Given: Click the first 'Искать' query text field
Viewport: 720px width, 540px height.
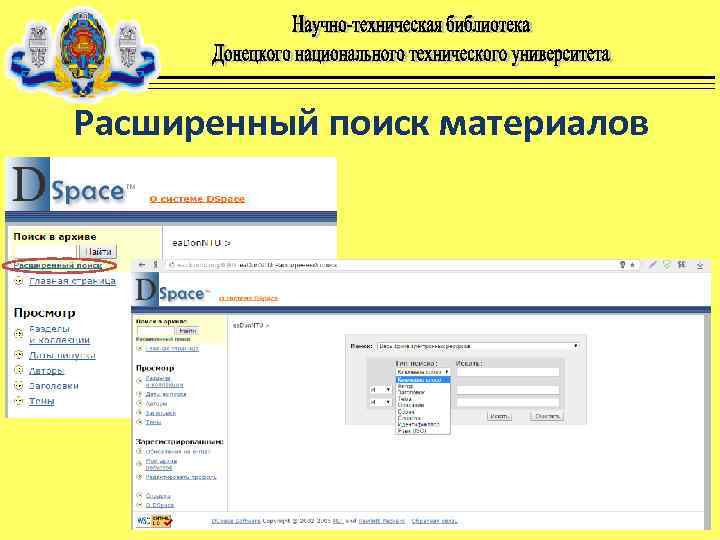Looking at the screenshot, I should 508,372.
